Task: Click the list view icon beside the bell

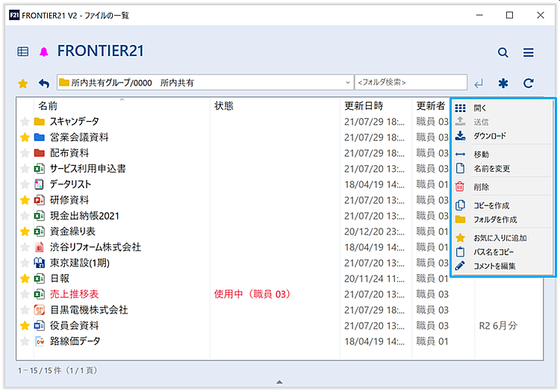Action: (x=23, y=52)
